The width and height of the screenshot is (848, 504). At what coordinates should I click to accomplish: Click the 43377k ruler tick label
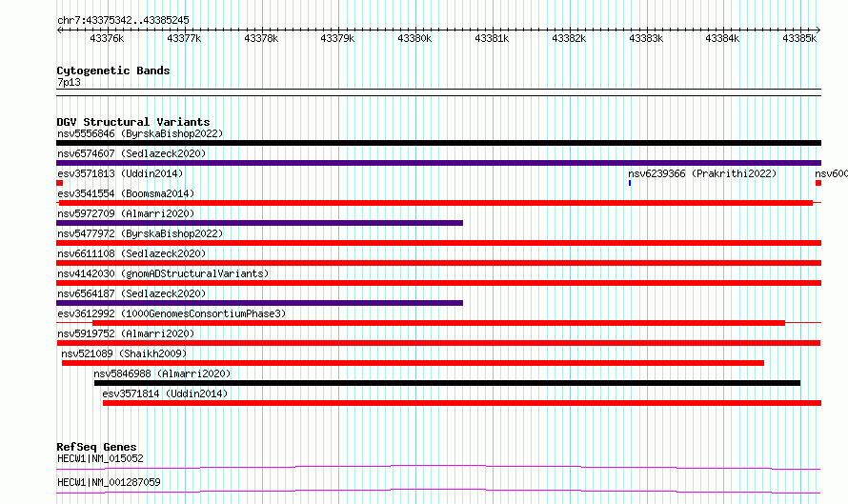coord(184,39)
